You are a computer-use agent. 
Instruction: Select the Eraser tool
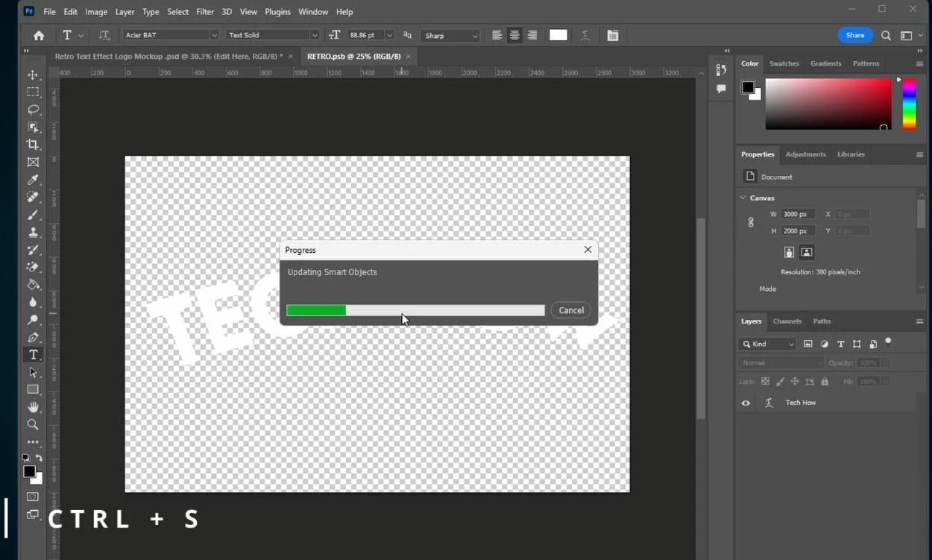pos(33,267)
